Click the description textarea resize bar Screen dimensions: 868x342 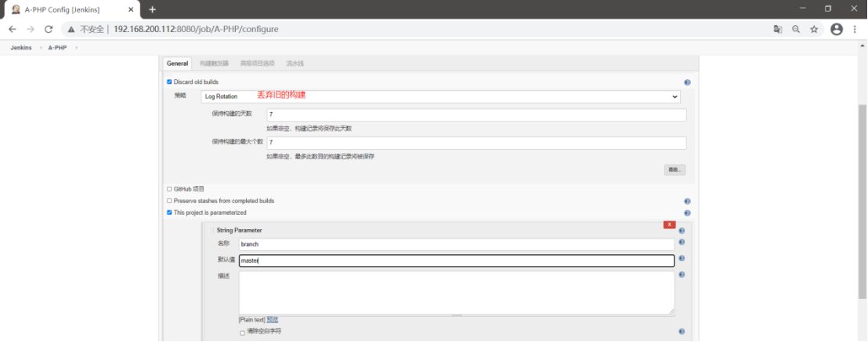pyautogui.click(x=457, y=315)
